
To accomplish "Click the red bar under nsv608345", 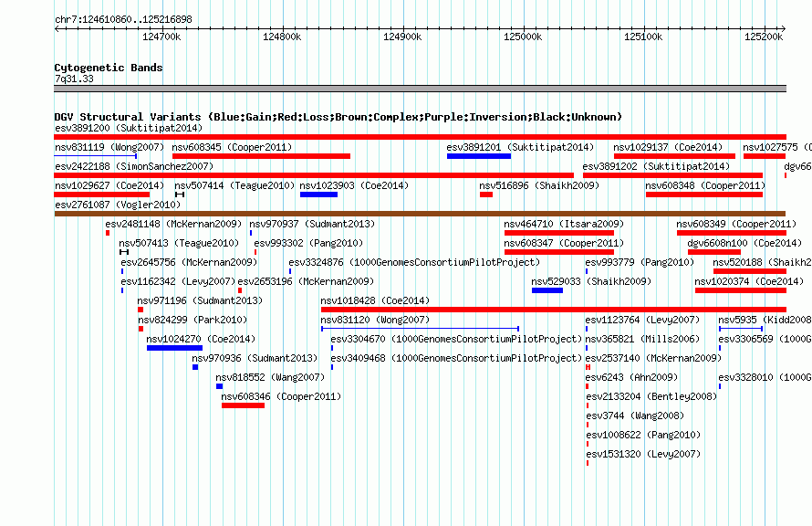I will pos(262,156).
